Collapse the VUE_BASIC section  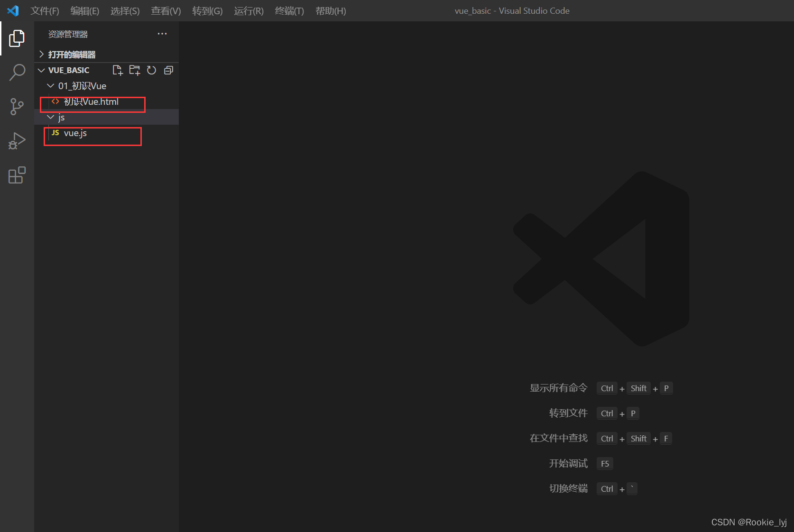point(41,70)
